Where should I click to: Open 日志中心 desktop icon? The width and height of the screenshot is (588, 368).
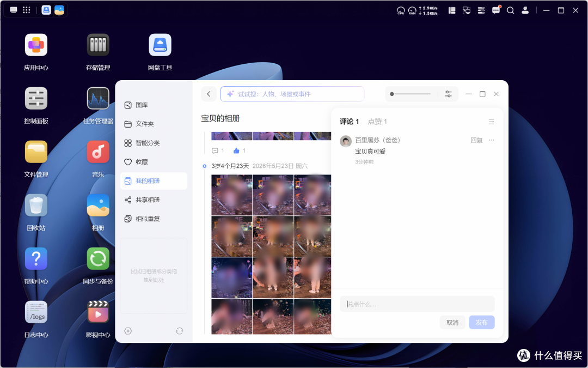tap(36, 312)
